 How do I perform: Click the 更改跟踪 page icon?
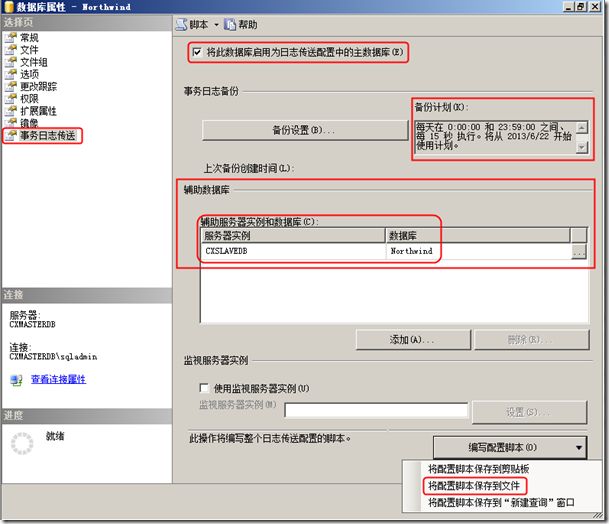tap(11, 87)
